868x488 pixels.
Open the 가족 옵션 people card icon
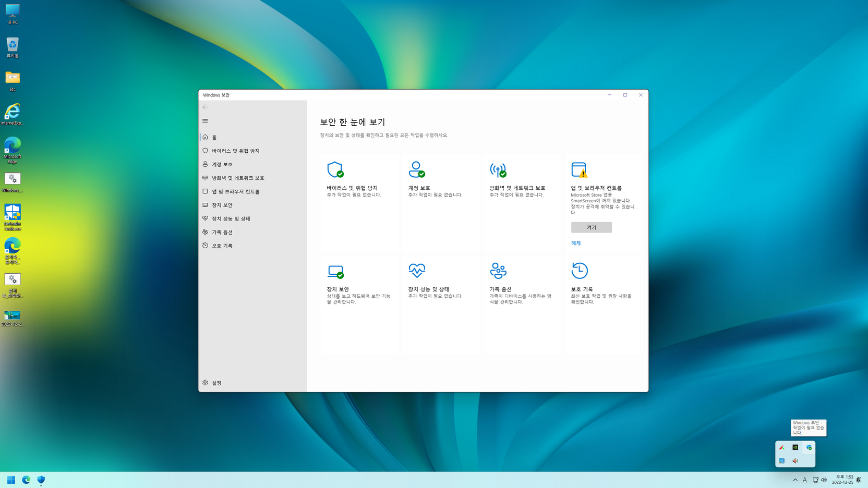498,271
